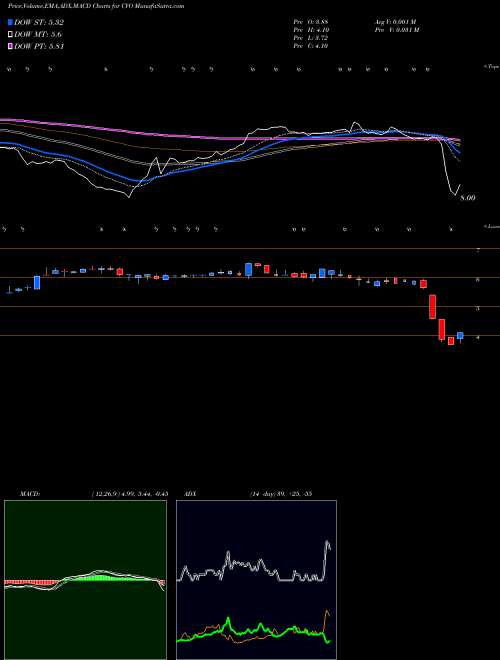Click the ADX (14 day) parameter values

point(281,494)
